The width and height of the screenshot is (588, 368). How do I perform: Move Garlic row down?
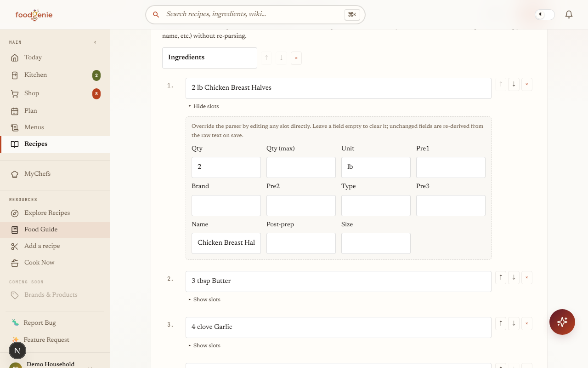514,324
